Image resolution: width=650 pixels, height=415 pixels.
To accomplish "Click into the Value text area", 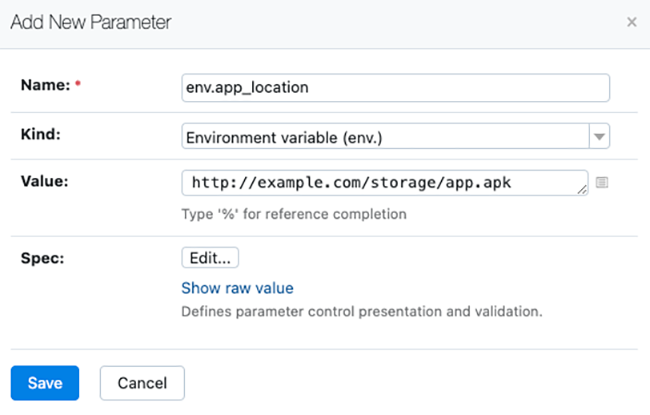I will [x=380, y=182].
